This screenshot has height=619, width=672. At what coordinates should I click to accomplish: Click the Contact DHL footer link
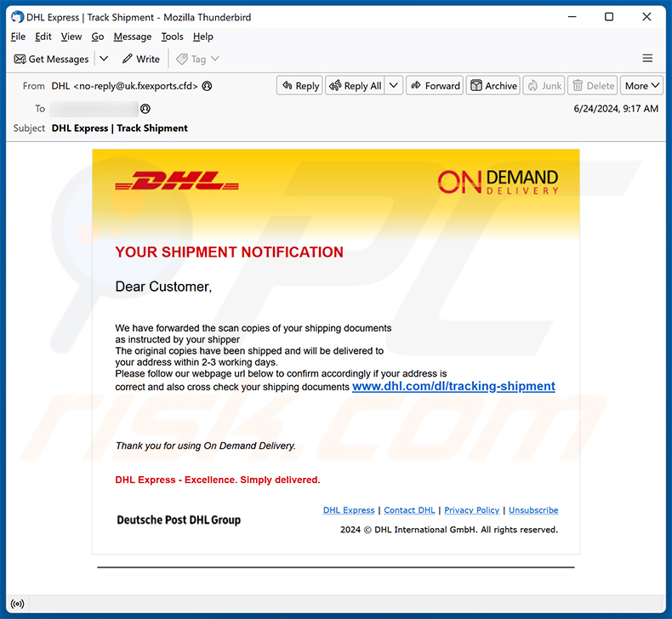409,510
